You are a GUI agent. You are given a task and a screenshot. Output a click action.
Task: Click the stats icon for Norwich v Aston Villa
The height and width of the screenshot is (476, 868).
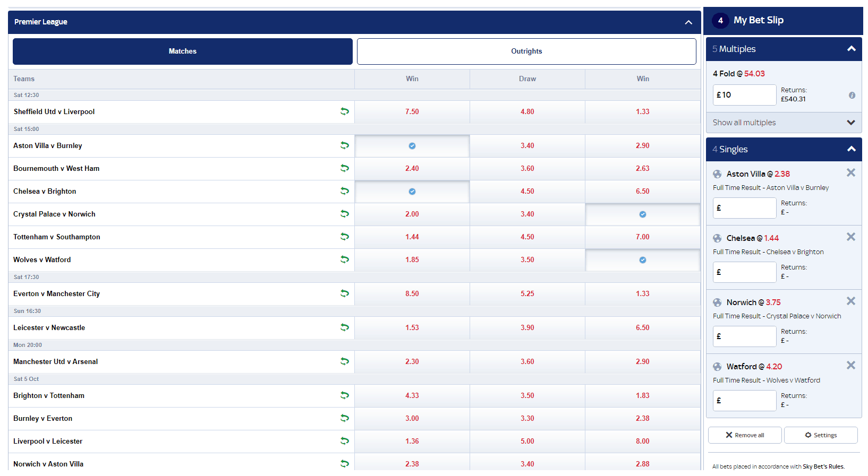pyautogui.click(x=345, y=464)
